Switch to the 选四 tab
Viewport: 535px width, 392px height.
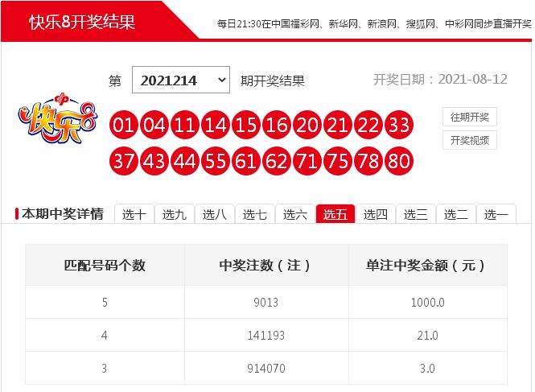pos(376,214)
